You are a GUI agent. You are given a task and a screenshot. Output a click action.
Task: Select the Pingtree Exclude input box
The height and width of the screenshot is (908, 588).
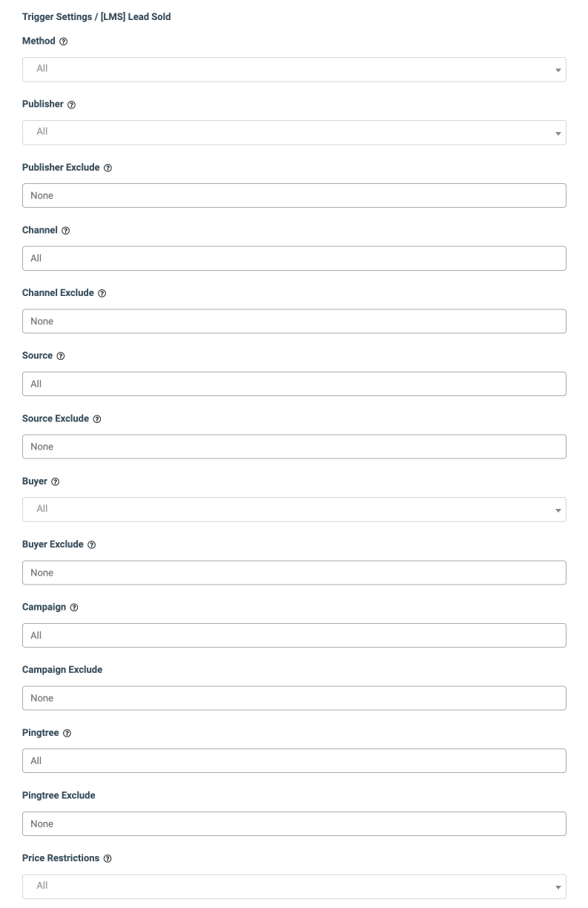tap(294, 823)
